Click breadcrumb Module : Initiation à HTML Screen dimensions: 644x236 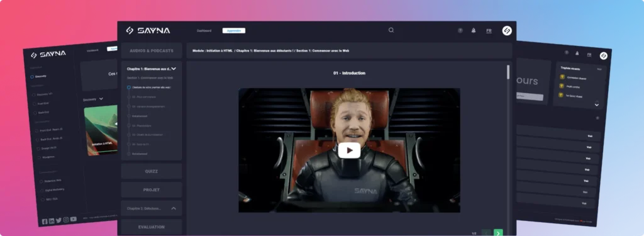click(213, 50)
